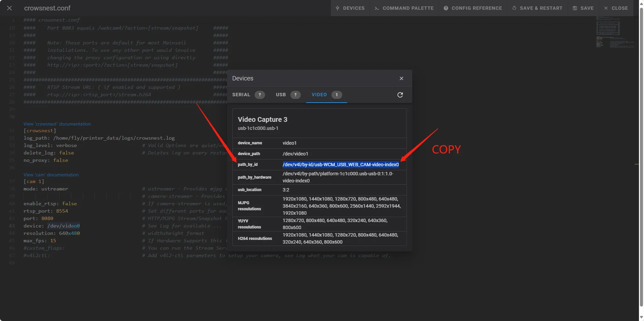Open the Config Reference help
644x321 pixels.
[473, 8]
